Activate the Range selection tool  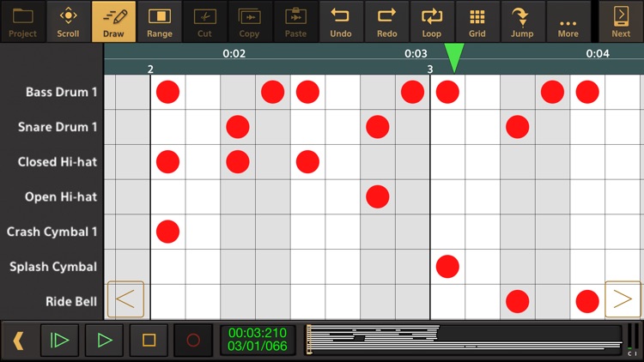[160, 21]
